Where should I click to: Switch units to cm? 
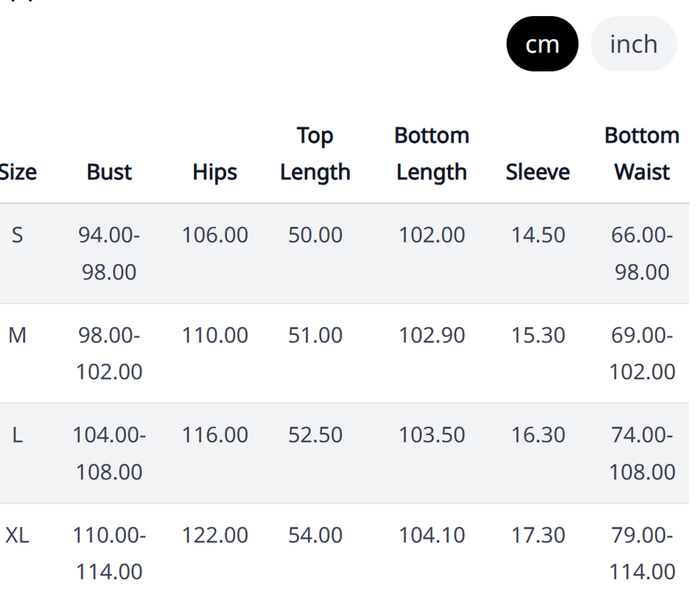pos(542,43)
